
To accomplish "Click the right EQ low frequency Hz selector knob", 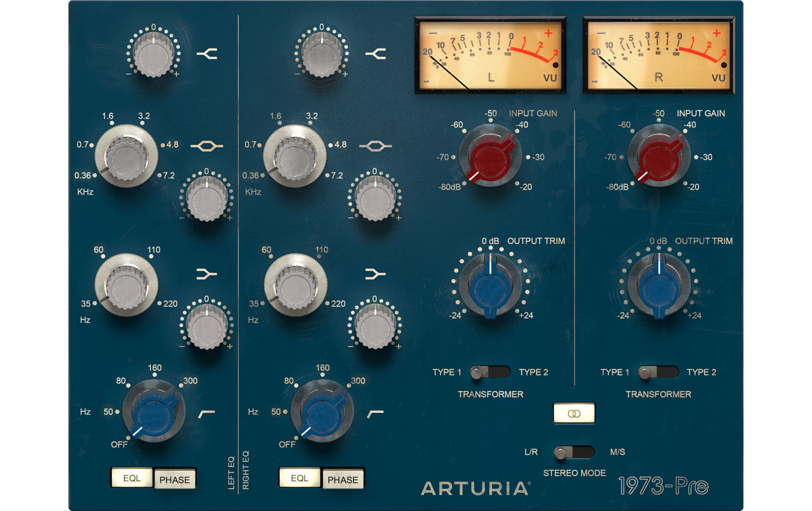I will coord(294,285).
